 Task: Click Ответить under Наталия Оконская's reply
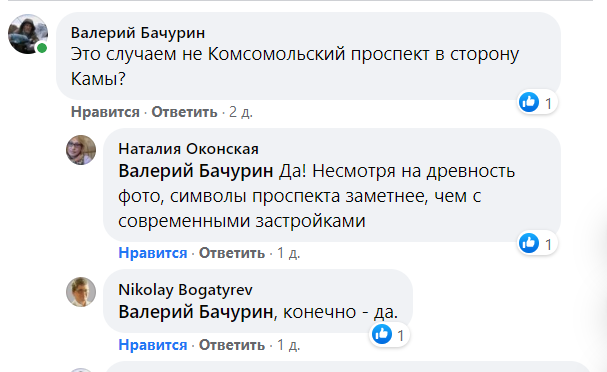(x=232, y=253)
